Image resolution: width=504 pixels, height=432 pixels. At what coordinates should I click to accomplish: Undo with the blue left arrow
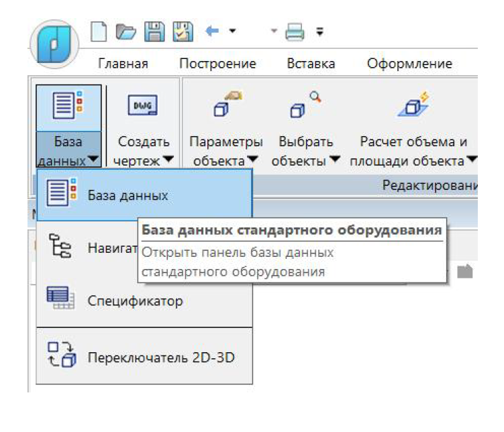[x=212, y=31]
